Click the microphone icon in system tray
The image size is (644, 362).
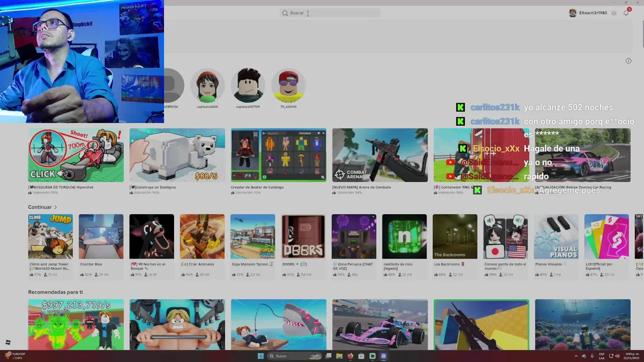tap(592, 356)
